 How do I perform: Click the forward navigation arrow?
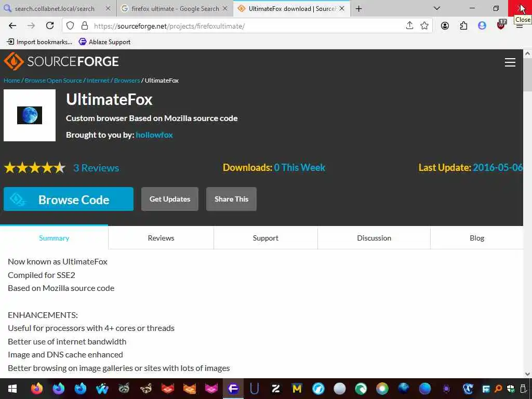pyautogui.click(x=31, y=26)
